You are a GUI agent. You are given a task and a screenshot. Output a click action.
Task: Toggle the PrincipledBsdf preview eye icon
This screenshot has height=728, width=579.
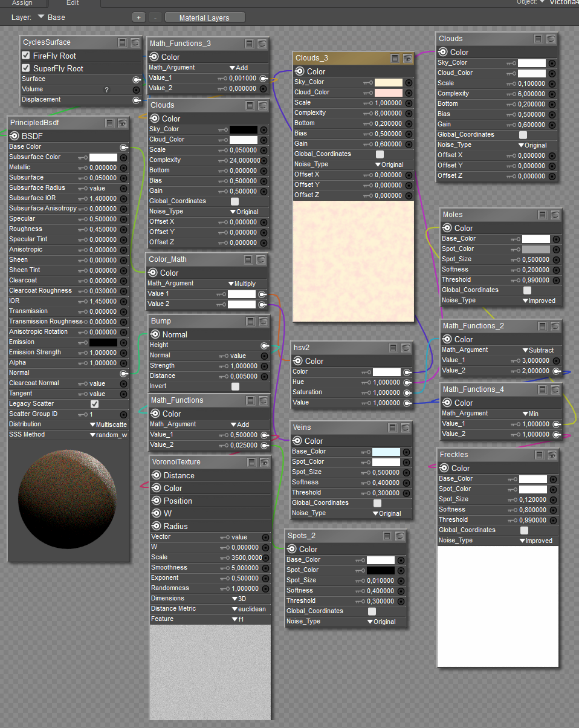[x=123, y=123]
